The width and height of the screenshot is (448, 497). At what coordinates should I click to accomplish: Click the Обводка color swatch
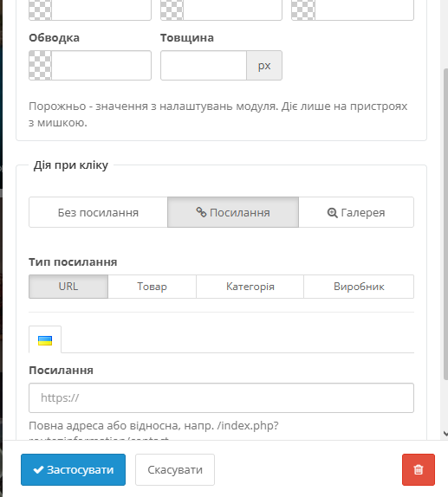coord(41,65)
